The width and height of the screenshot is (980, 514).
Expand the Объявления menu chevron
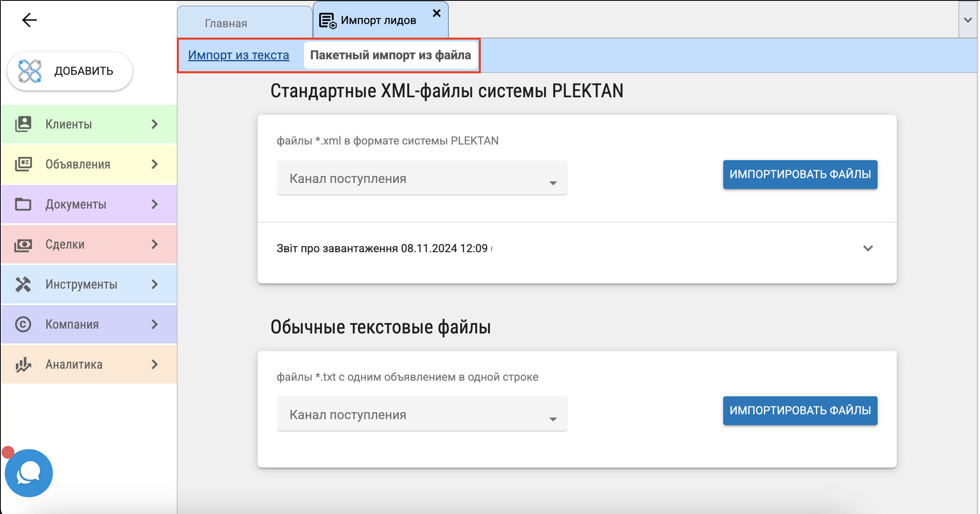coord(155,164)
